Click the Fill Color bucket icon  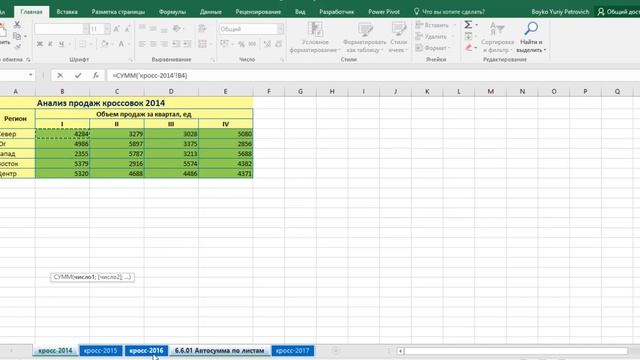104,44
